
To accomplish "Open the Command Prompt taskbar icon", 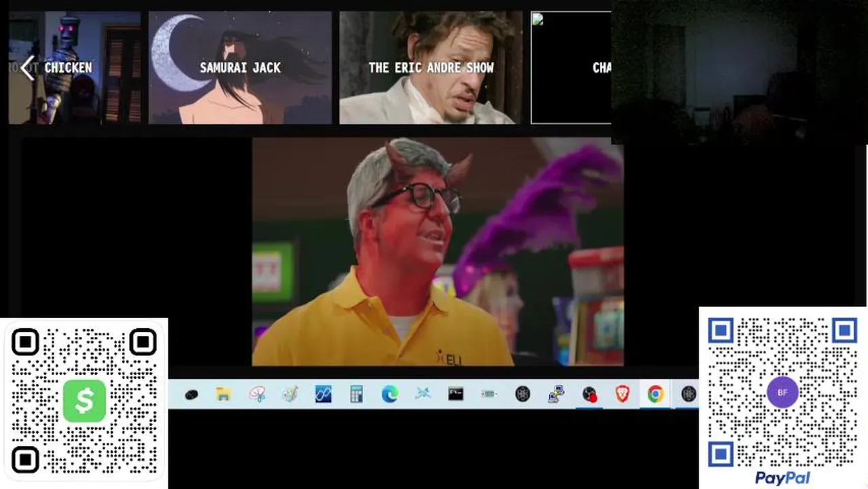I will point(456,394).
